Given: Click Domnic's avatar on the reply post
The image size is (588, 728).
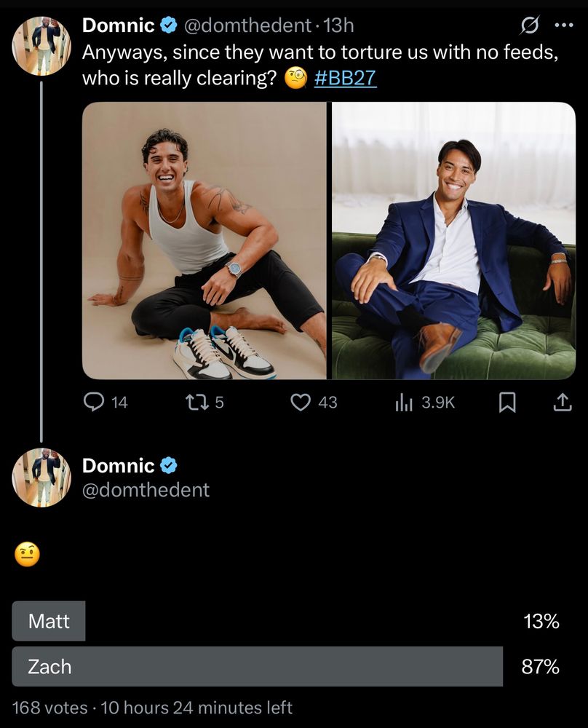Looking at the screenshot, I should tap(41, 478).
